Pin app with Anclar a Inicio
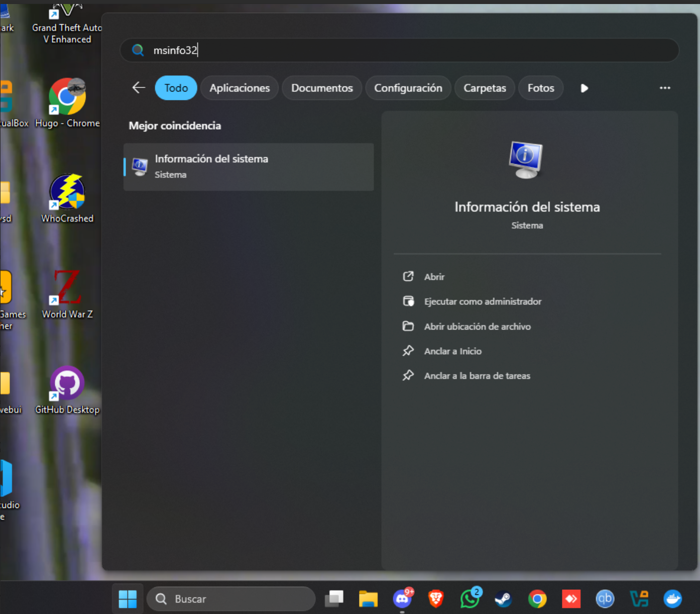 [x=452, y=351]
